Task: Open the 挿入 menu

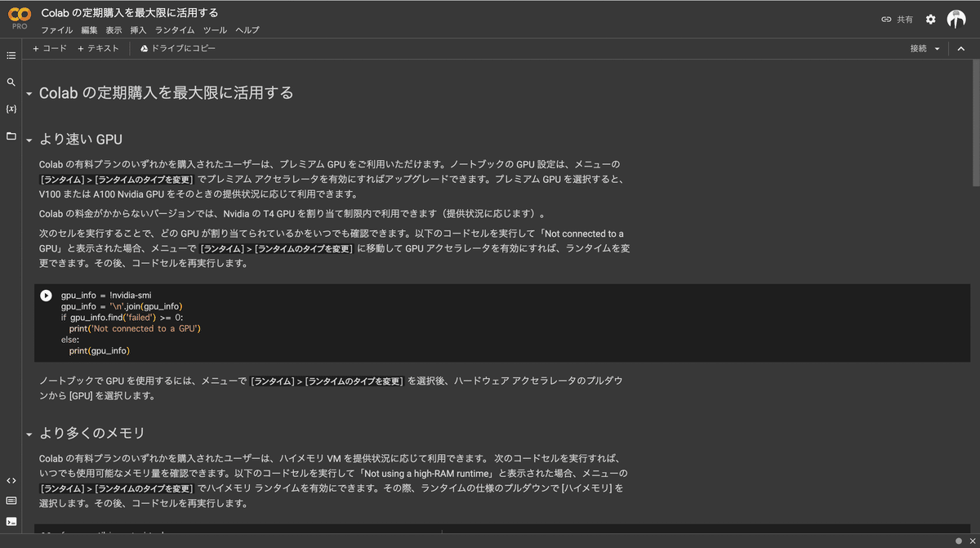Action: [x=139, y=30]
